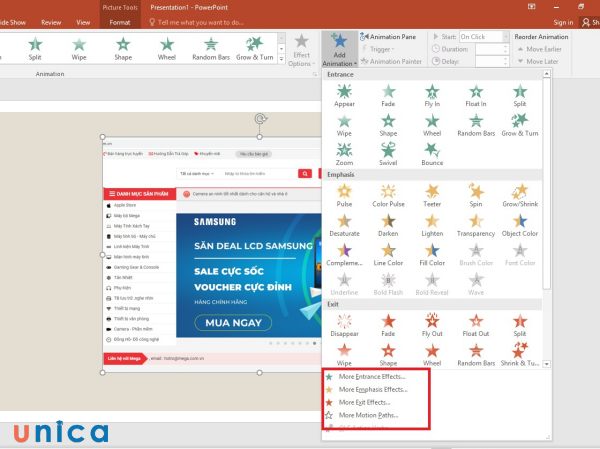Click Move Earlier in Reorder Animation
600x449 pixels.
[540, 49]
